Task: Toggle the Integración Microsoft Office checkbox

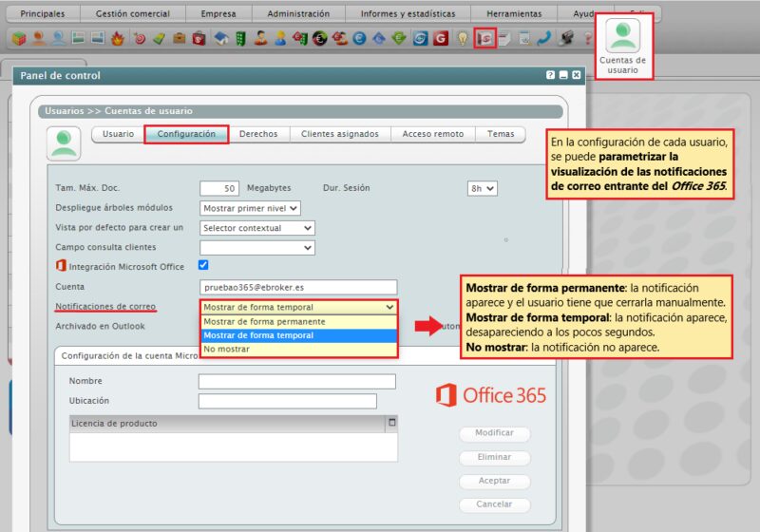Action: (203, 265)
